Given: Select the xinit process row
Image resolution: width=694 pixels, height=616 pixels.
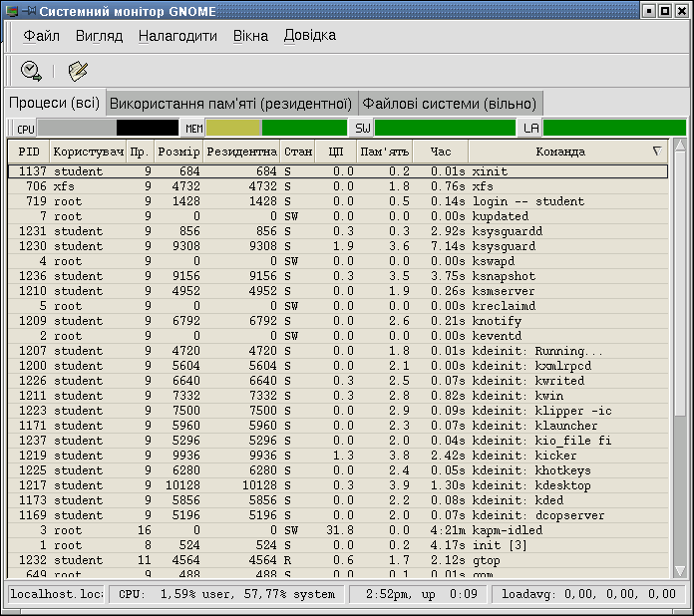Looking at the screenshot, I should pos(338,171).
